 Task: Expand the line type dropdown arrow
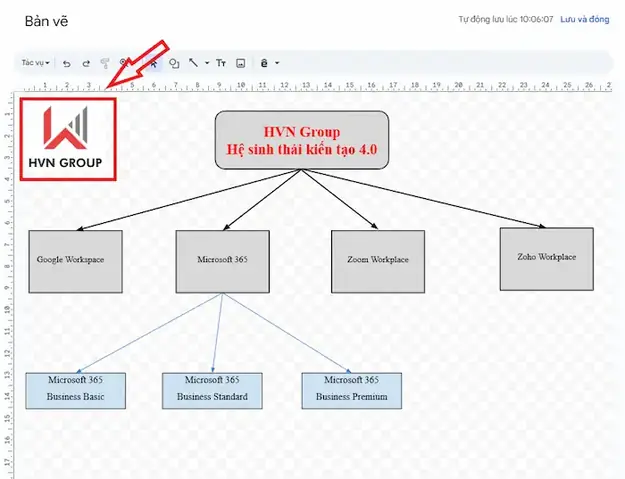pos(207,63)
